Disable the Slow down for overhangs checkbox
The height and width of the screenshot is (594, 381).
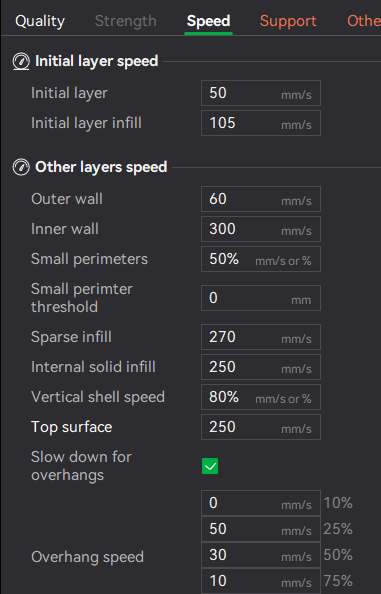(210, 466)
